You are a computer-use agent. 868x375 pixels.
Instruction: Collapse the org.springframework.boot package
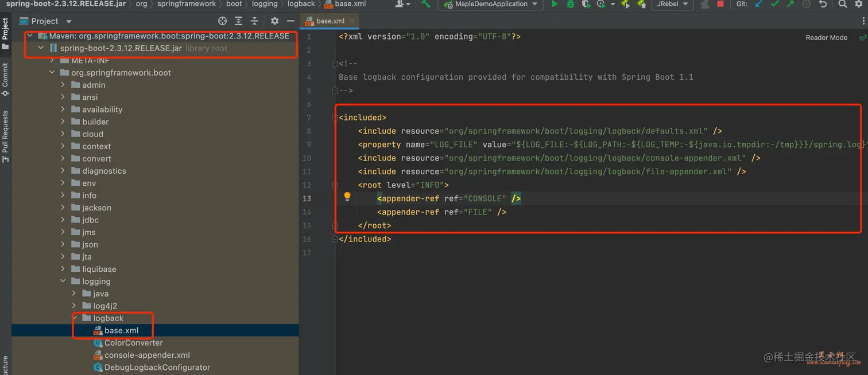(x=52, y=73)
